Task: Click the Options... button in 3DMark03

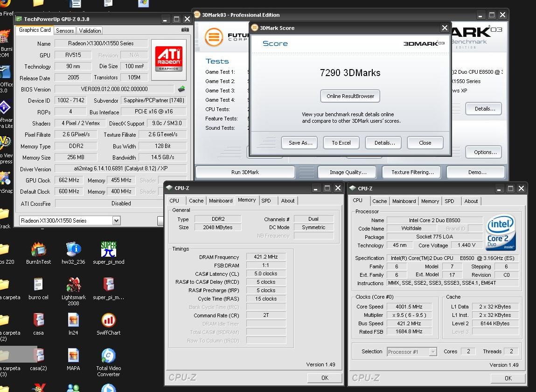Action: point(484,152)
